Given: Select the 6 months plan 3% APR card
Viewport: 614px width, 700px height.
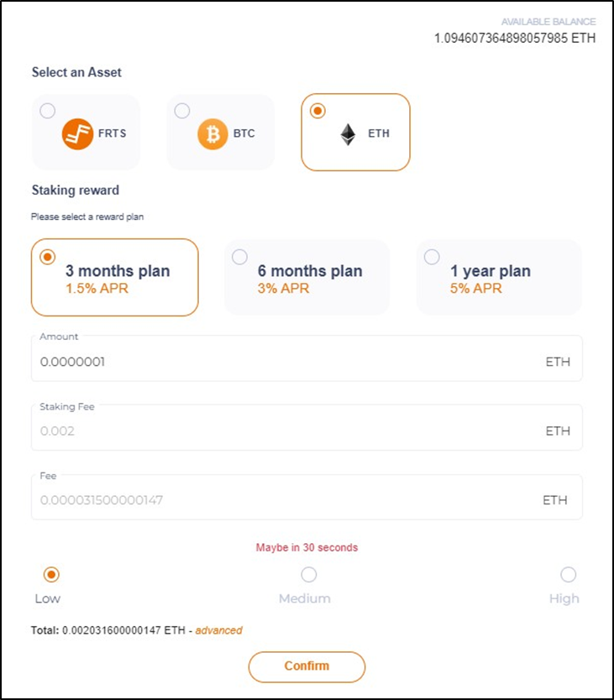Looking at the screenshot, I should 307,277.
